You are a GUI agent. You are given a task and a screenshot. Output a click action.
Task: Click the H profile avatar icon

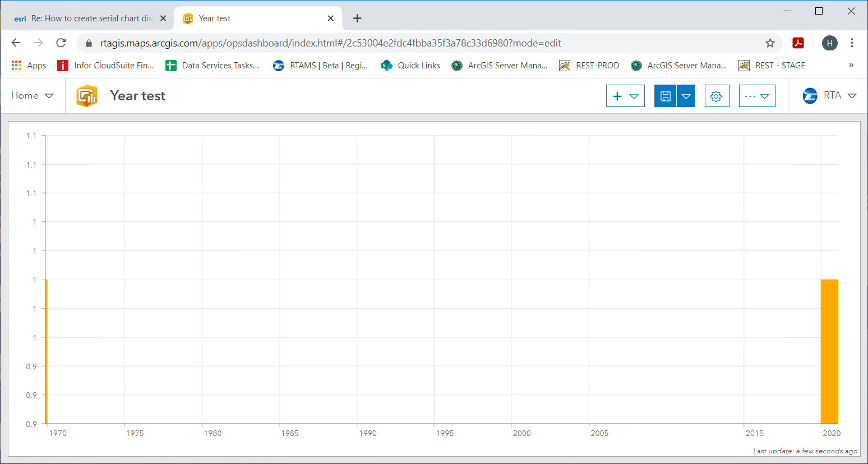click(x=829, y=43)
